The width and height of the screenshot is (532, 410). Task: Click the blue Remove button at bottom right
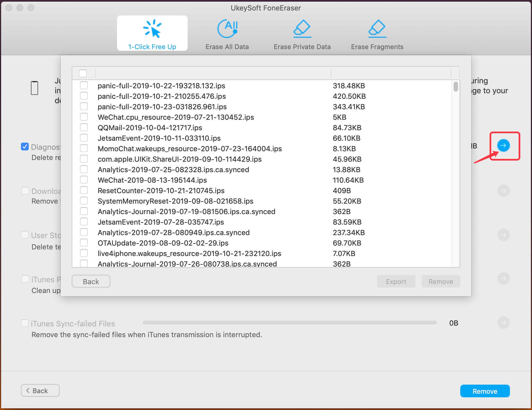485,391
